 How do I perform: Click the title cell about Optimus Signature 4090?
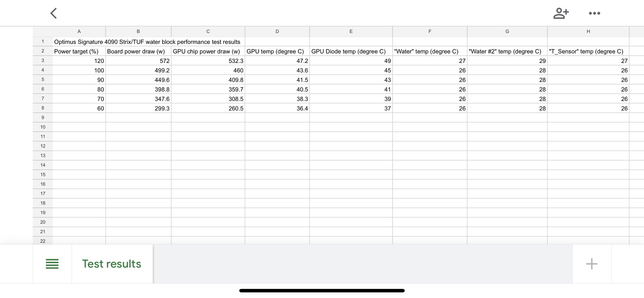[x=147, y=42]
